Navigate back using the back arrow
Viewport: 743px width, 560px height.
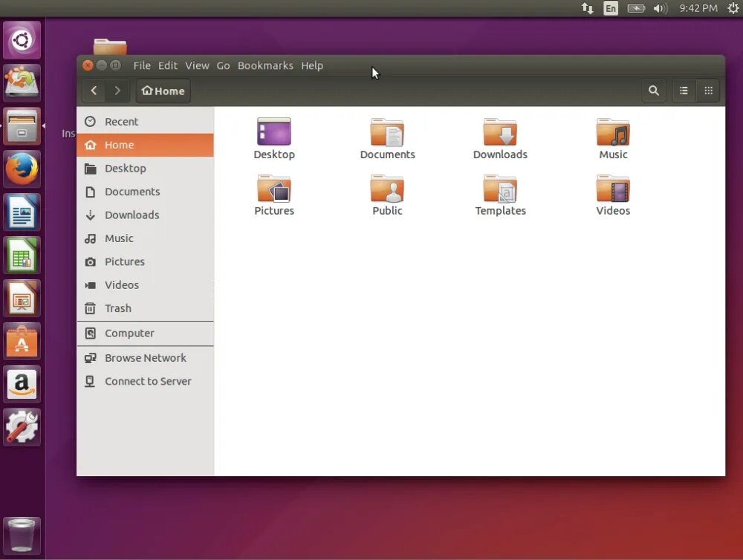(x=94, y=90)
